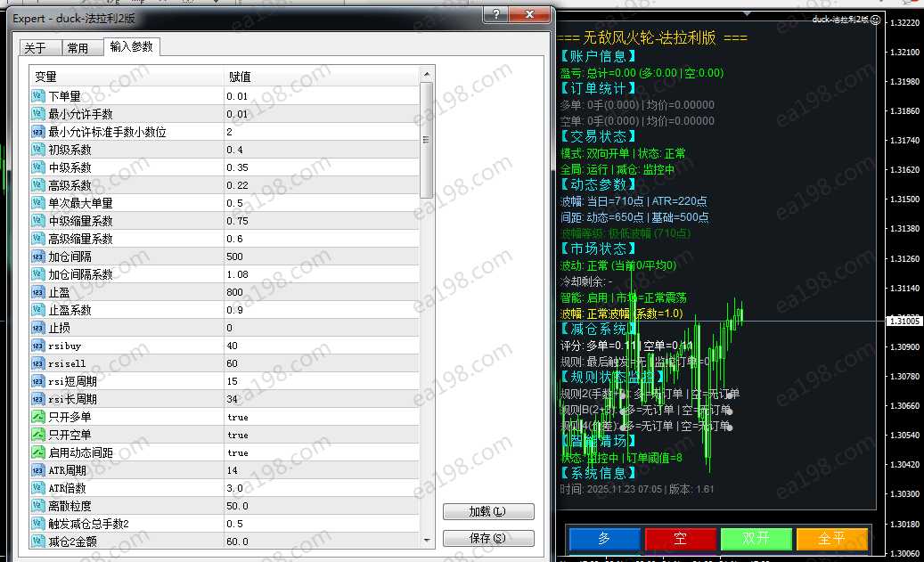924x562 pixels.
Task: Open the true value cell for 启用动态间距
Action: [x=319, y=452]
